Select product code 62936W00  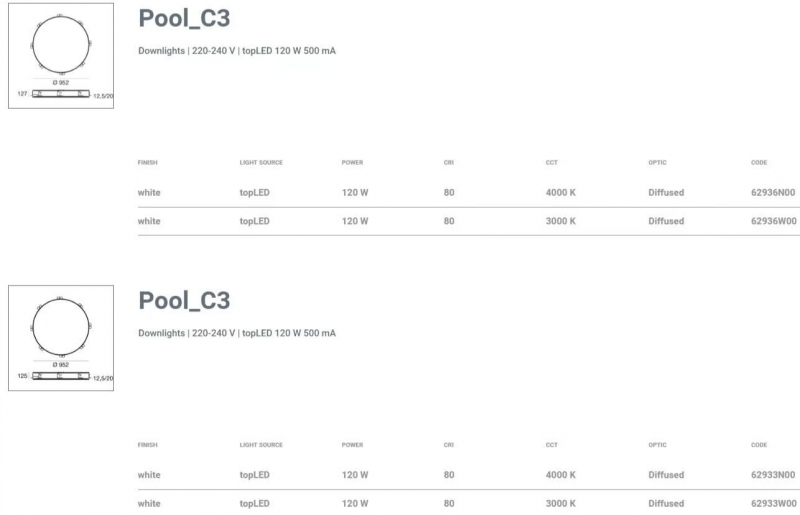773,221
